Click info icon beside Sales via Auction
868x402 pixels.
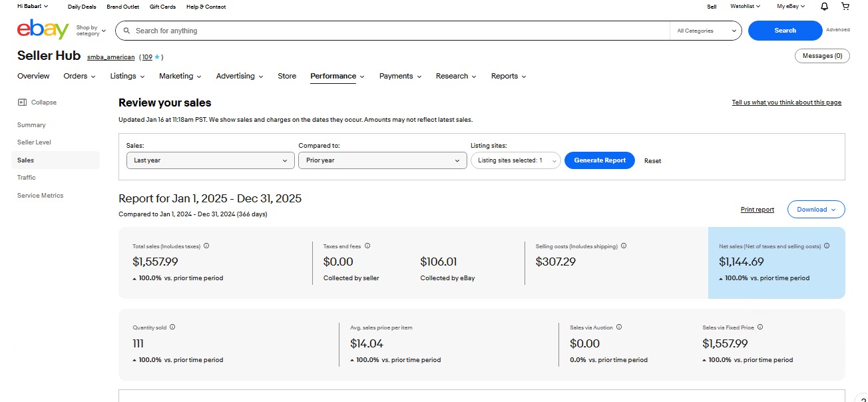[x=619, y=327]
